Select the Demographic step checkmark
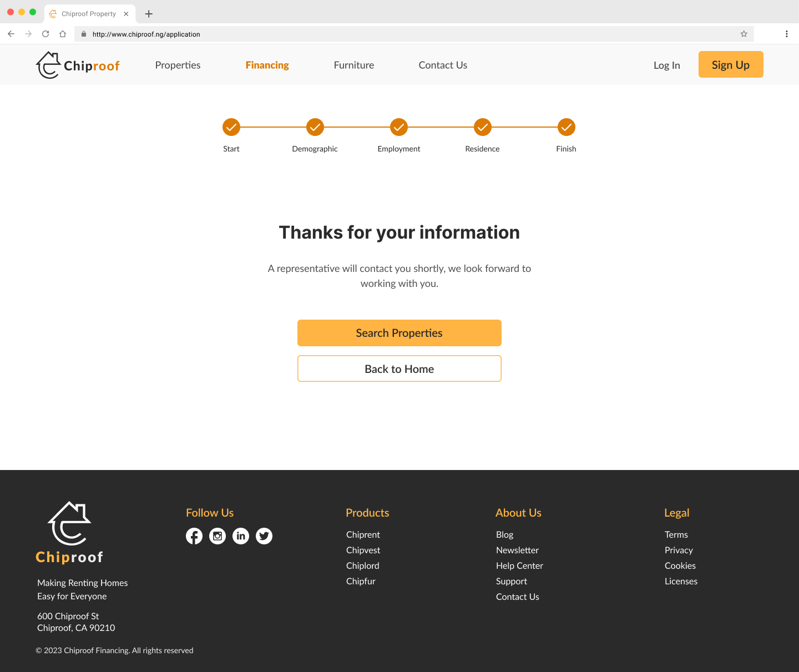 pos(315,127)
